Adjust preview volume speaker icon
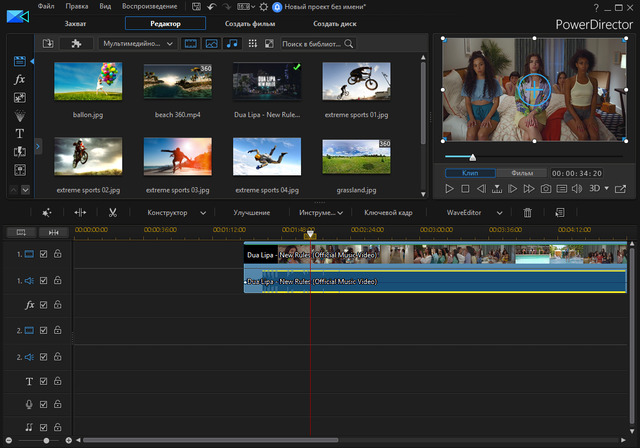Viewport: 640px width, 448px height. 577,189
